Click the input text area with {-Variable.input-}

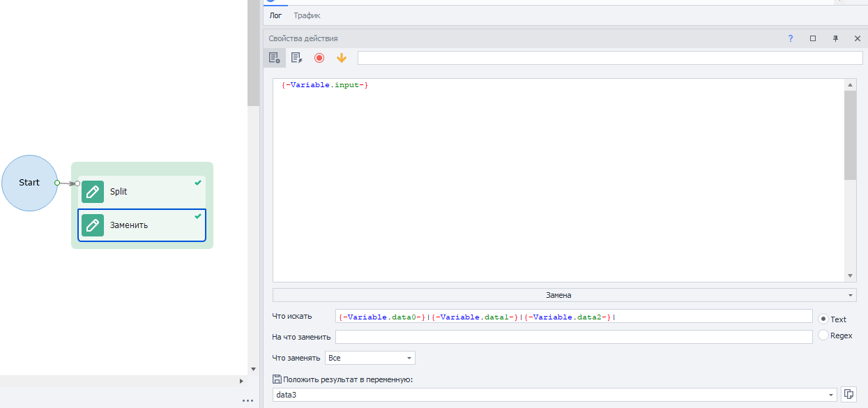558,180
